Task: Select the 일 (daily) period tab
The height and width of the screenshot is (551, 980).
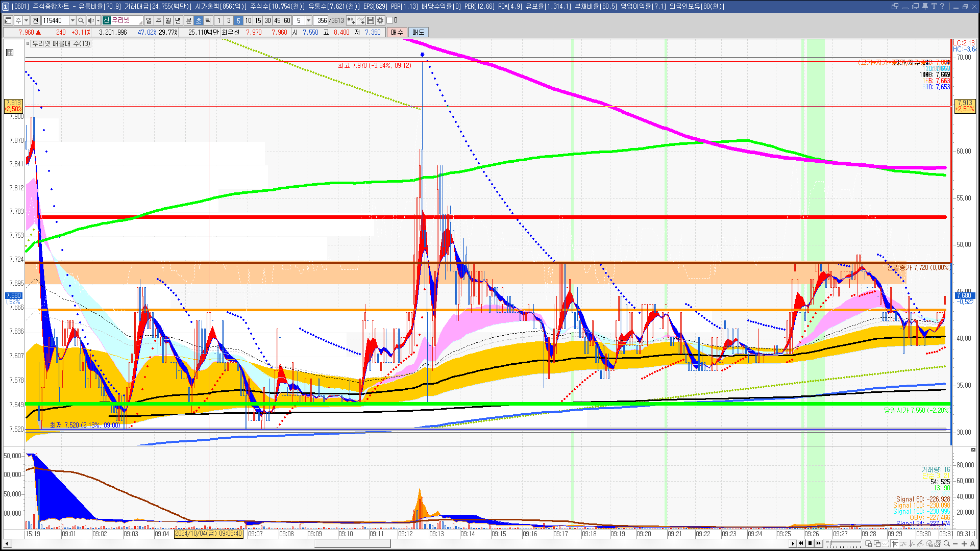Action: 149,20
